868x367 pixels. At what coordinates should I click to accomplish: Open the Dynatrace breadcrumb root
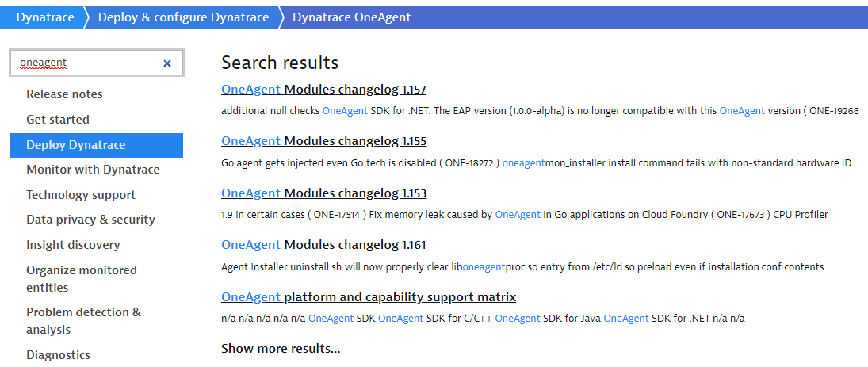pyautogui.click(x=45, y=17)
